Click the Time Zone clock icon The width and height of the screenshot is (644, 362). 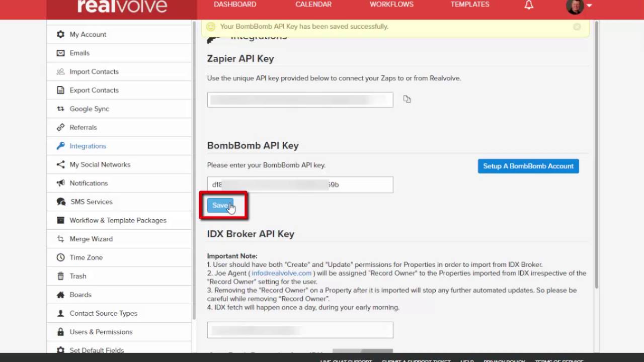tap(60, 257)
